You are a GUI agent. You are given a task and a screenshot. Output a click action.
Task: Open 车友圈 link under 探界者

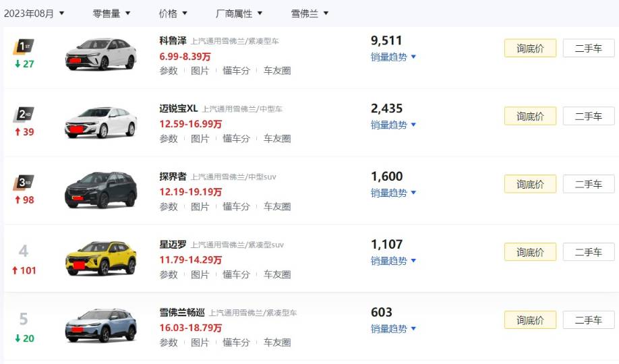click(x=277, y=206)
